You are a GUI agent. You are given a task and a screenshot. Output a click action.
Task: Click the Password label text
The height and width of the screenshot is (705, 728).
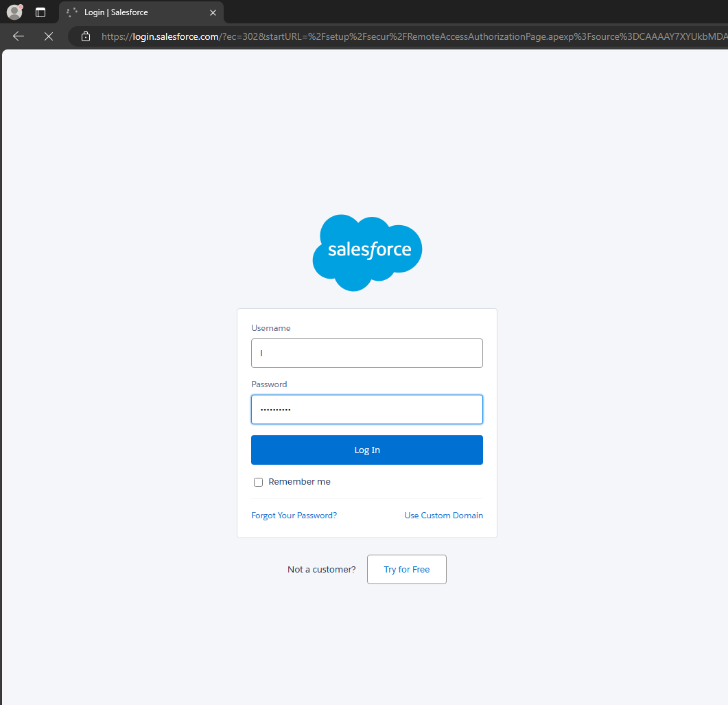tap(269, 384)
